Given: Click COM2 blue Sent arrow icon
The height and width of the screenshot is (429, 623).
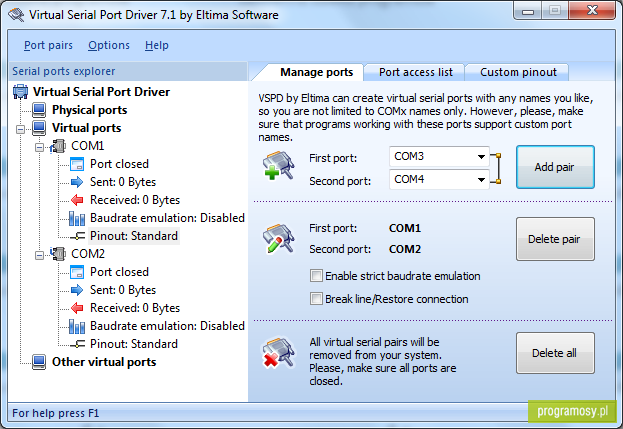Looking at the screenshot, I should (77, 290).
